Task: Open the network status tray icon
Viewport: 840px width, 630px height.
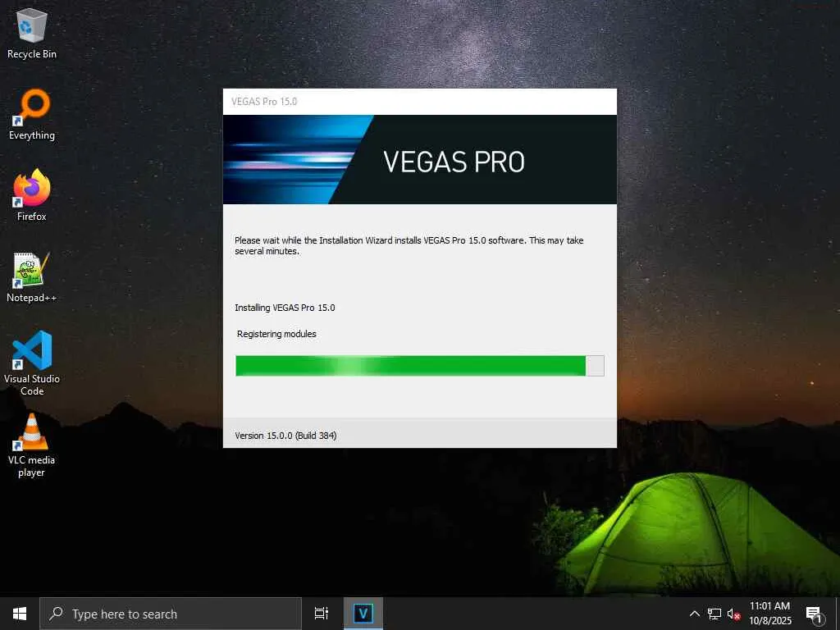Action: tap(714, 614)
